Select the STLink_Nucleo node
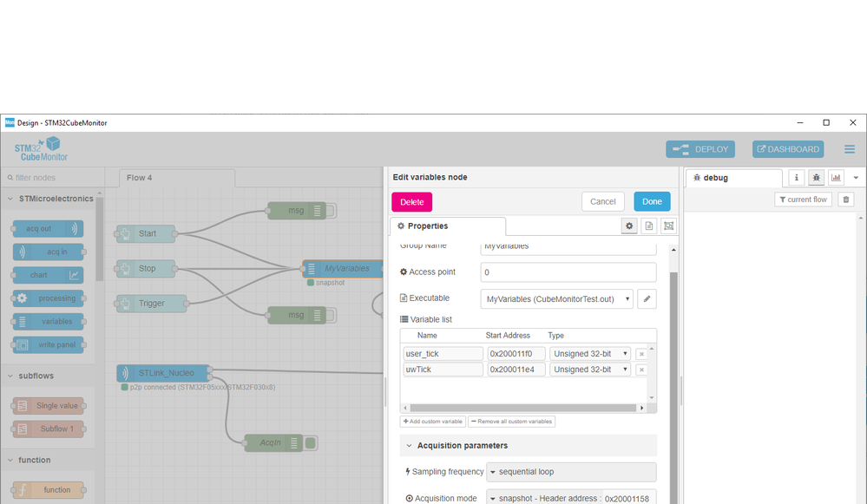This screenshot has height=504, width=867. (164, 373)
